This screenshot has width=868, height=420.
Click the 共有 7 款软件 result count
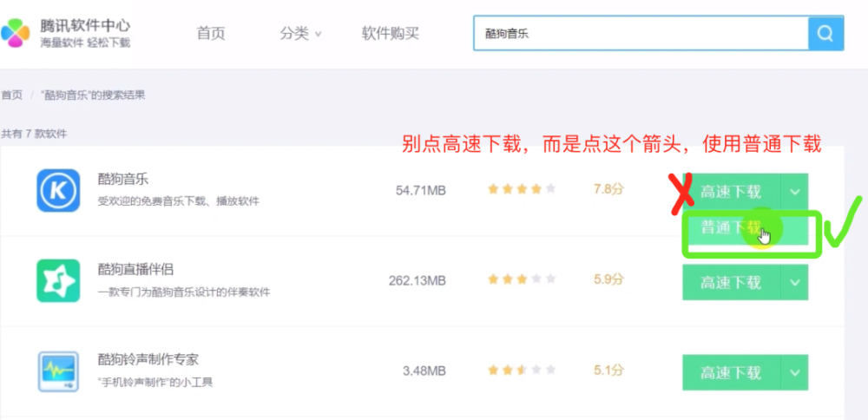[x=34, y=134]
